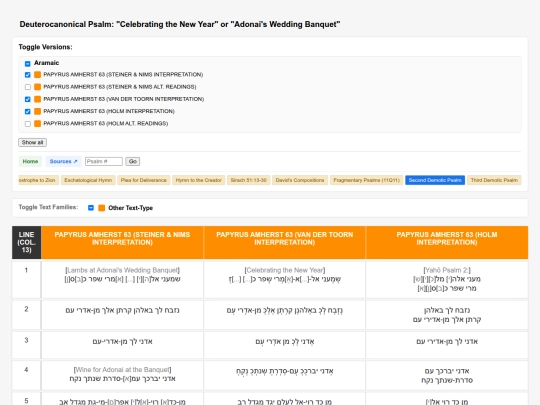Switch to Plea for Deliverance tab
Viewport: 540px width, 405px height.
coord(144,180)
